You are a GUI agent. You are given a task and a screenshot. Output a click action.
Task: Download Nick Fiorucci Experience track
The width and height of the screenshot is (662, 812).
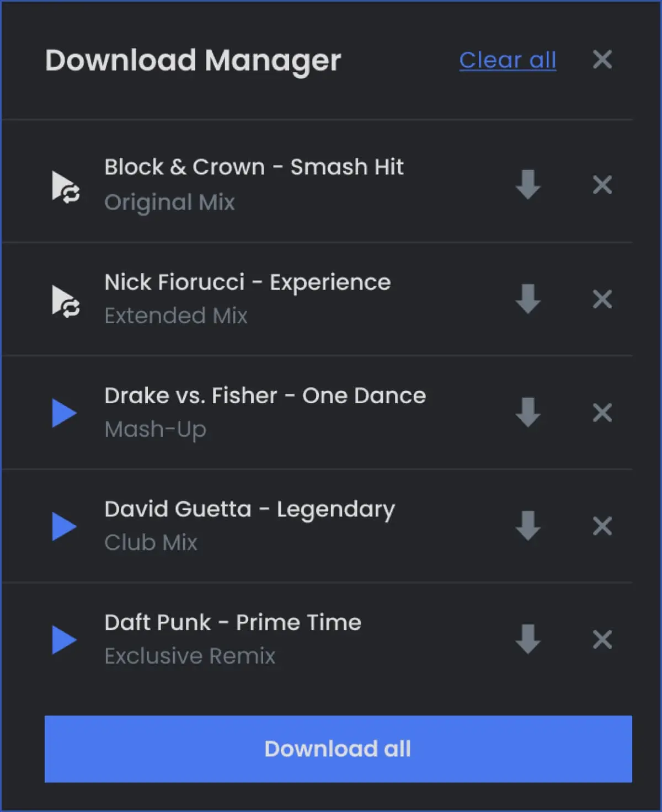528,299
